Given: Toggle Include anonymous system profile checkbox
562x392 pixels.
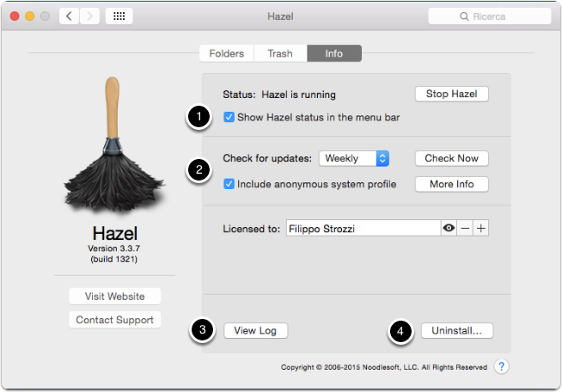Looking at the screenshot, I should [x=229, y=184].
